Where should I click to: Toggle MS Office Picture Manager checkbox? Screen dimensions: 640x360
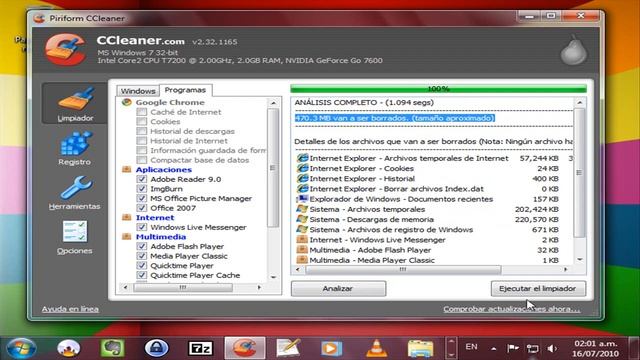[x=142, y=198]
